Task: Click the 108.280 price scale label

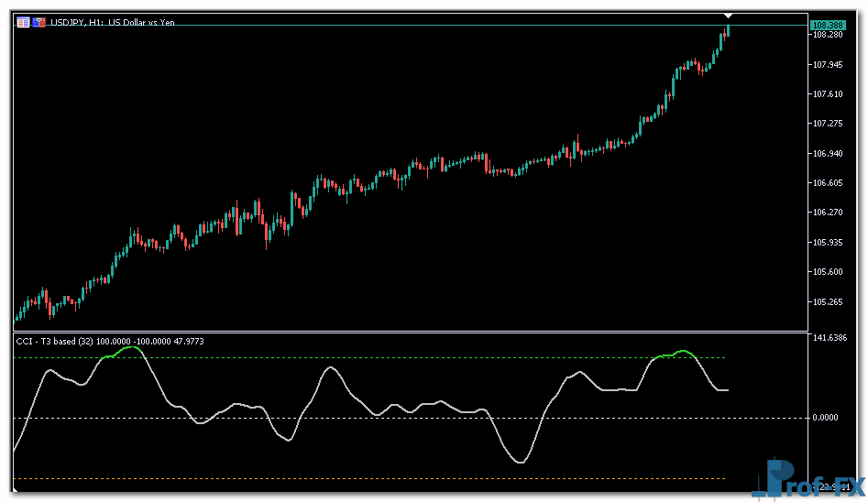Action: click(828, 35)
